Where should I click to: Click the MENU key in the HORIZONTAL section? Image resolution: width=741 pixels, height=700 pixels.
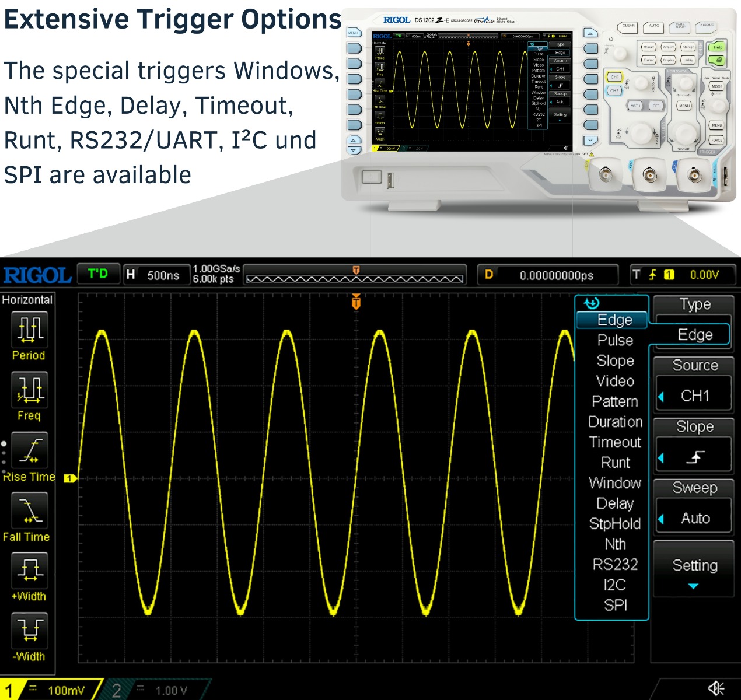click(684, 106)
